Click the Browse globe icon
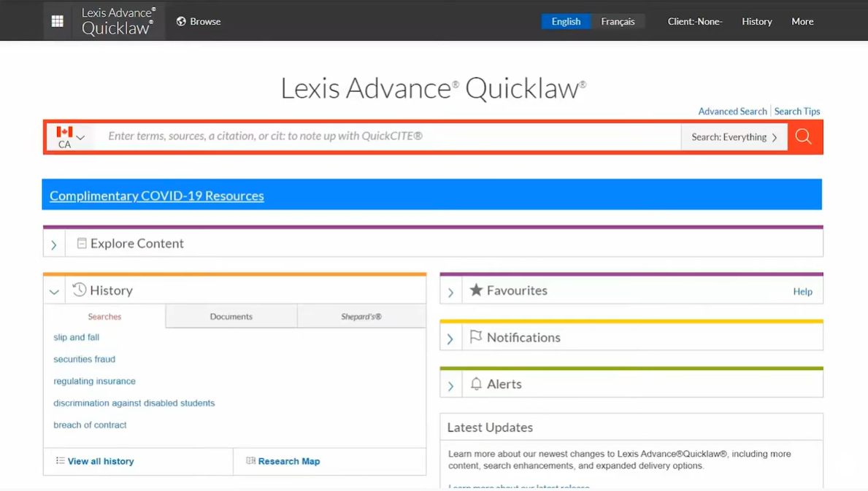868x491 pixels. [x=181, y=21]
